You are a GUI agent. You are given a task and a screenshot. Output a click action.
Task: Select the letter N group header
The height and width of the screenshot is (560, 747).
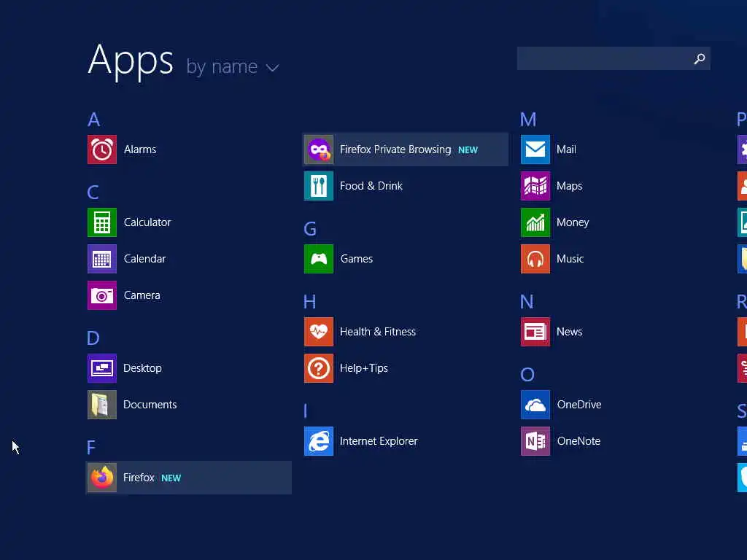[527, 302]
